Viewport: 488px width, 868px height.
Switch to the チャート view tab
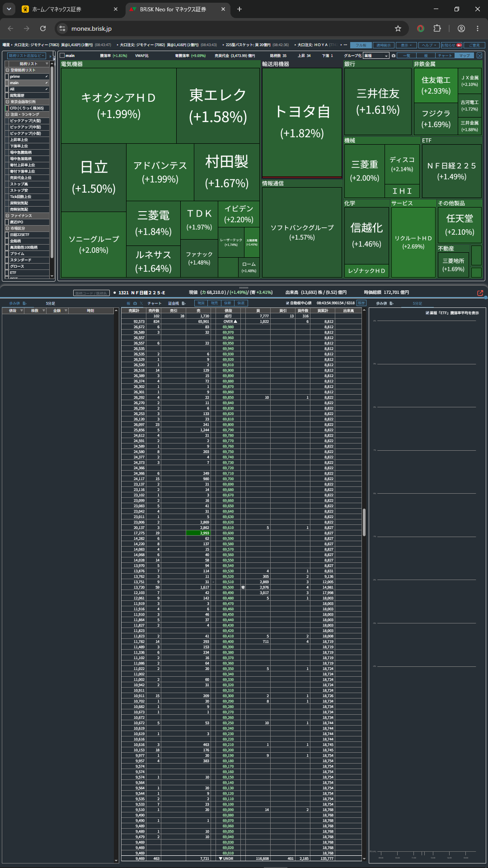pyautogui.click(x=445, y=56)
